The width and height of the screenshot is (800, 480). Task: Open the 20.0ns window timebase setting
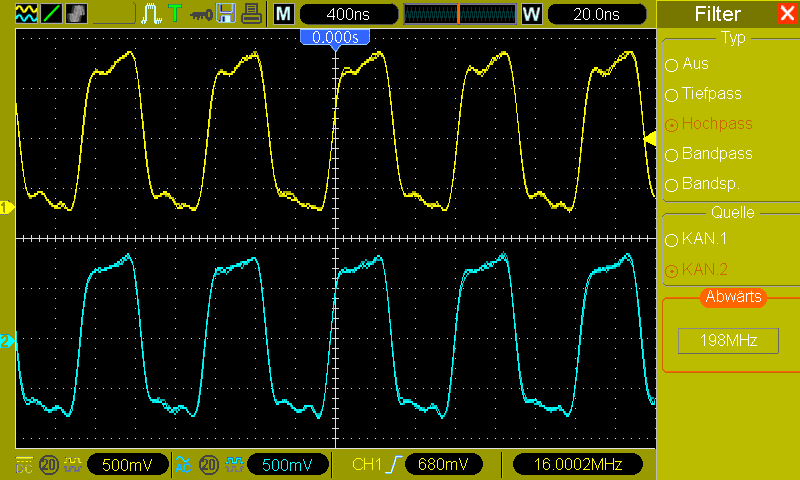[596, 14]
